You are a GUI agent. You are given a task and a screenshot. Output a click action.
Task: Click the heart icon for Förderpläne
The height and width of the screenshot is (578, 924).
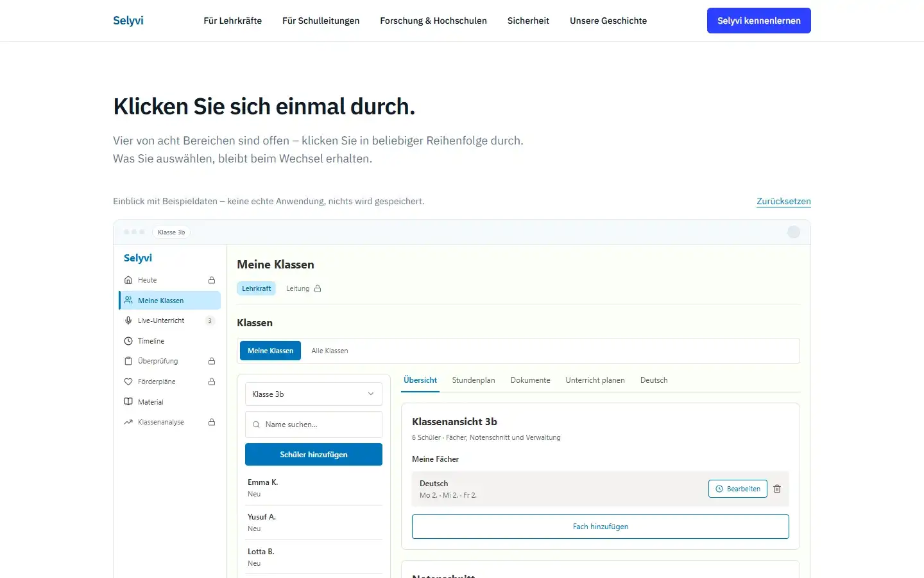(x=128, y=381)
